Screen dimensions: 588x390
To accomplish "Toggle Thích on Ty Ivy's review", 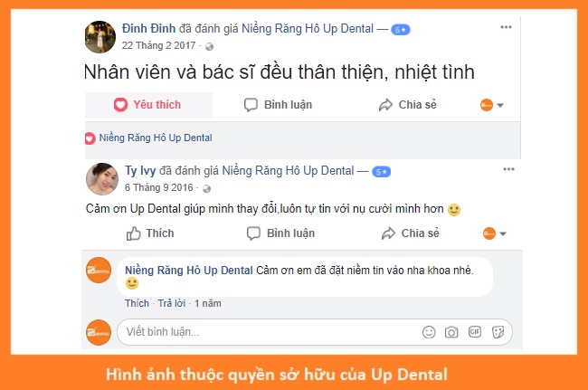I will (150, 233).
